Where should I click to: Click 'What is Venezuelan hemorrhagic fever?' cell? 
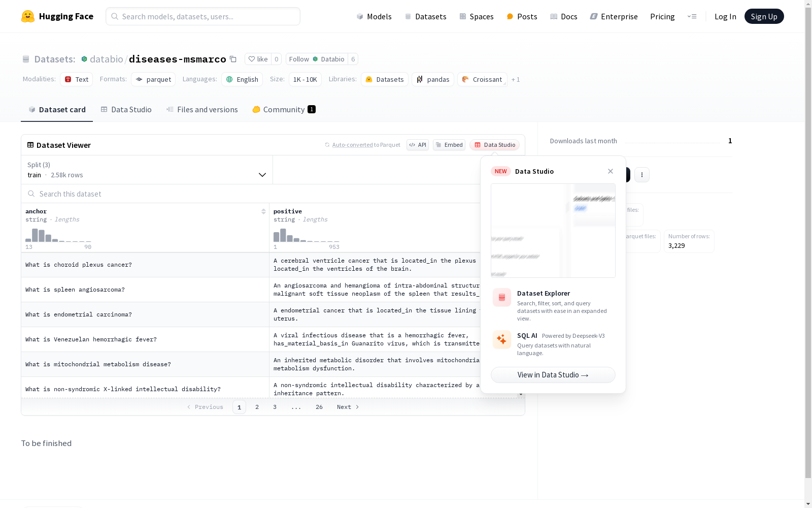pyautogui.click(x=145, y=339)
